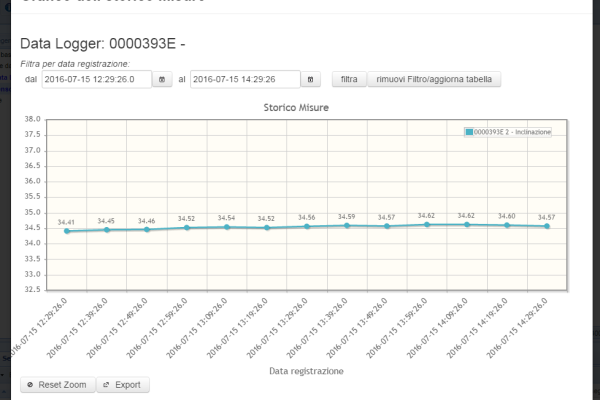Select the data point valued 34.41
The height and width of the screenshot is (400, 600).
(x=67, y=231)
